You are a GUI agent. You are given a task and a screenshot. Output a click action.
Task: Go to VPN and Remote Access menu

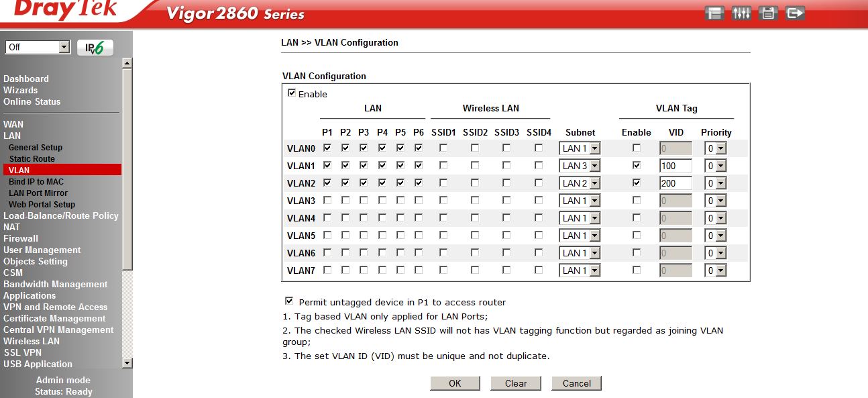coord(55,307)
